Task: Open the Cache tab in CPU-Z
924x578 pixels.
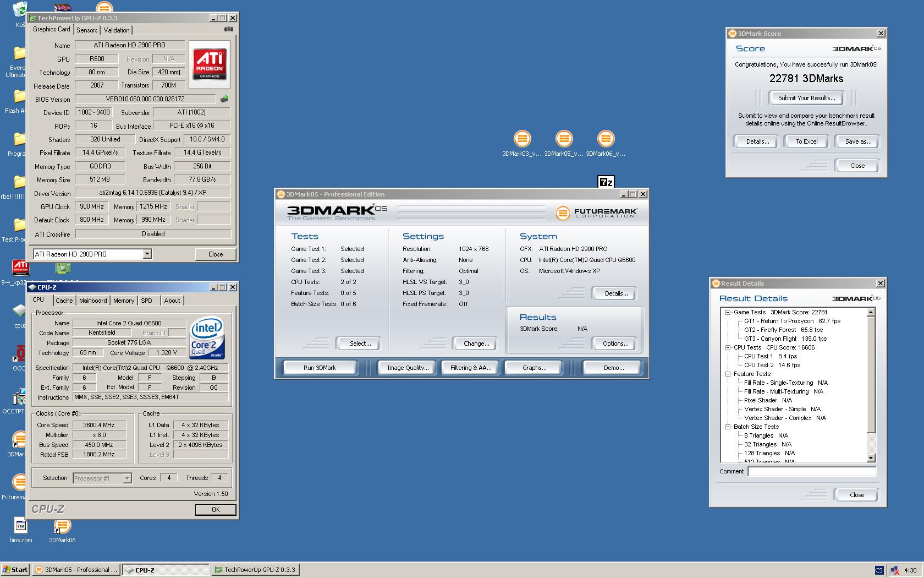Action: click(x=64, y=301)
